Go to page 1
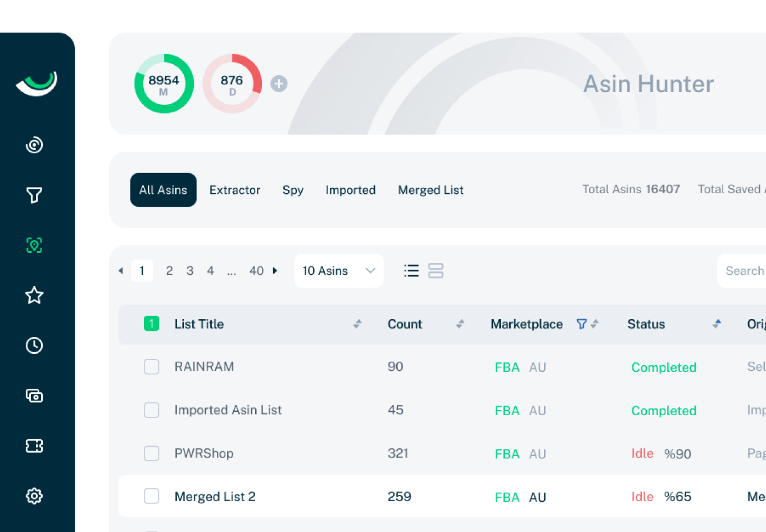766x532 pixels. point(142,271)
